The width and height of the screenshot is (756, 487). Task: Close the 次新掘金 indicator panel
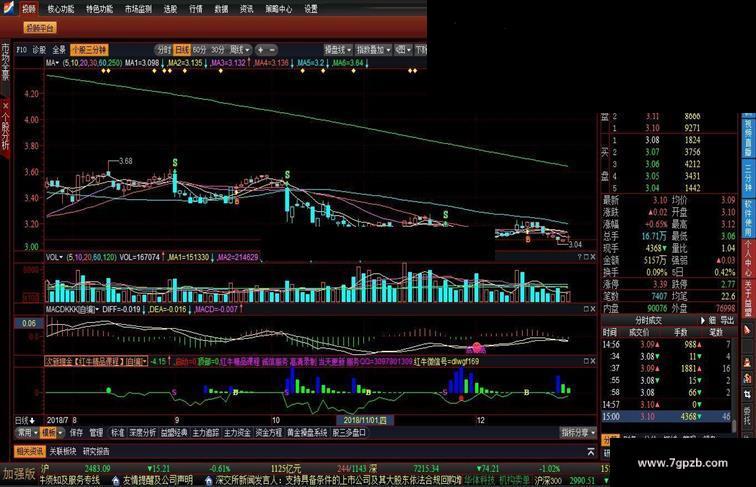[593, 361]
